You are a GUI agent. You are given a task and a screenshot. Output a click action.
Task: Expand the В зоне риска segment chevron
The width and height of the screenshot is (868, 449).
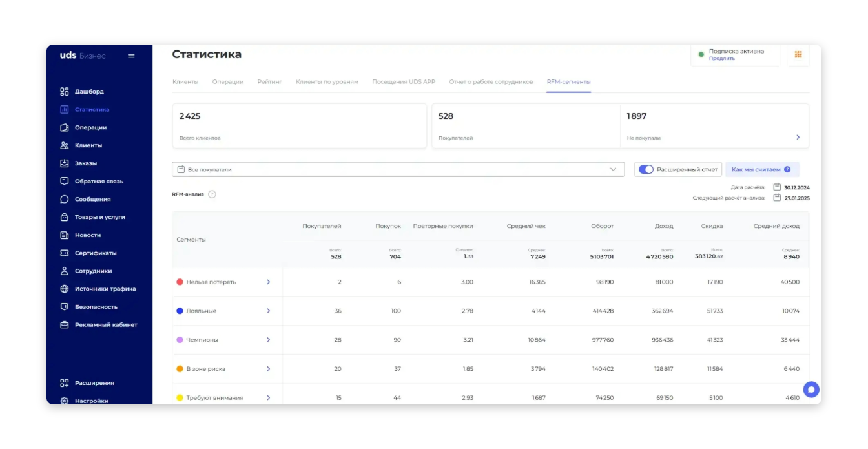coord(268,369)
